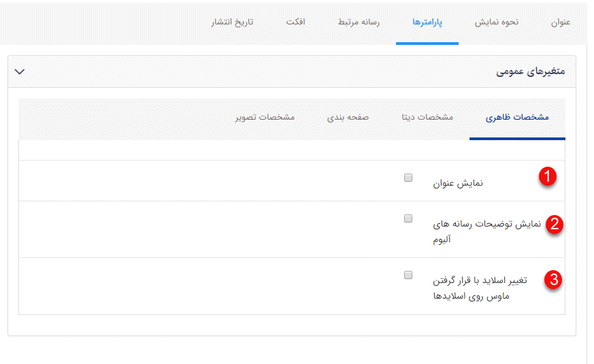Click the 'متغیرهای عمومی' panel header title
Viewport: 594px width, 364px height.
[x=530, y=71]
